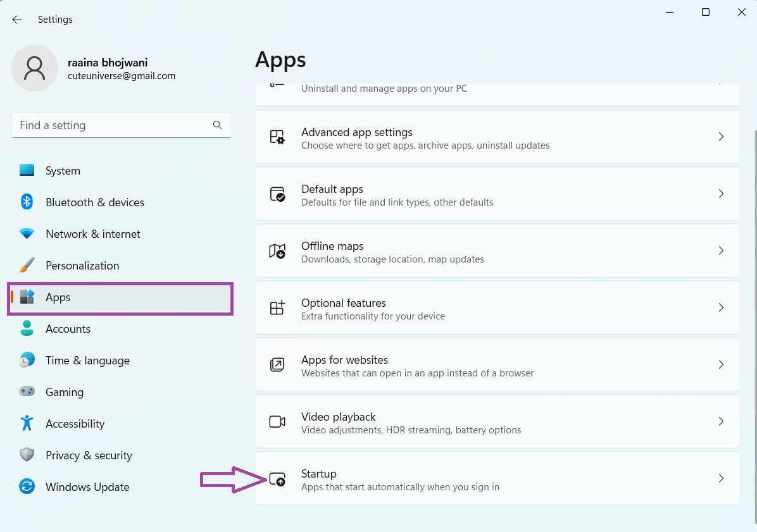Click the Personalization paintbrush icon
This screenshot has width=757, height=532.
(27, 266)
